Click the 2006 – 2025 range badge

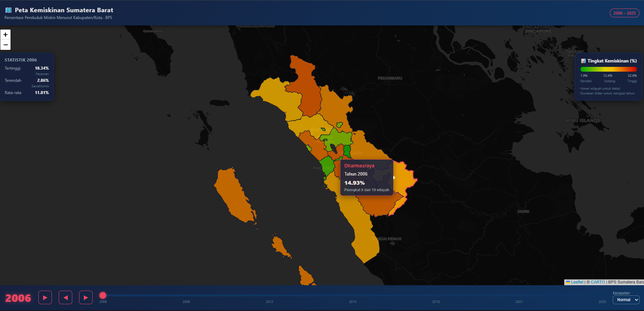pos(625,13)
